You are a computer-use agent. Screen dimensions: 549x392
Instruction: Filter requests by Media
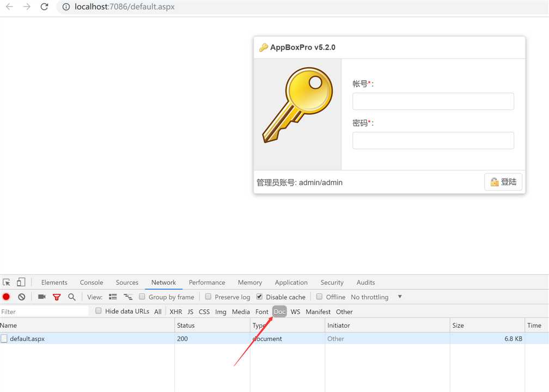[241, 311]
